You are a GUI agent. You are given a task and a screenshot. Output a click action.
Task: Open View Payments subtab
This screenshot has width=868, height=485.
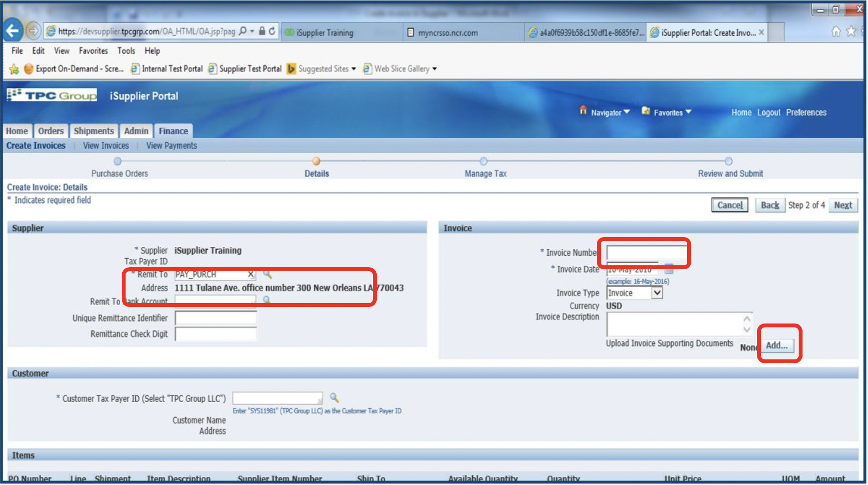(x=172, y=145)
